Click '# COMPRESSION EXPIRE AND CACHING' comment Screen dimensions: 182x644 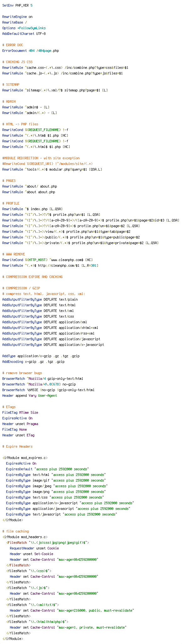coord(32,277)
